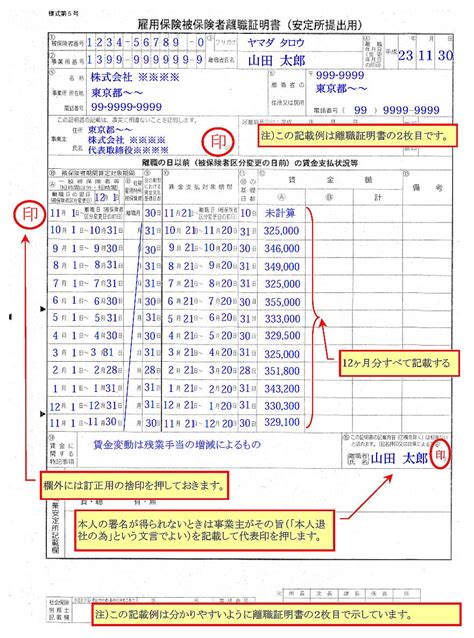Click the business phone number 99-9999-9999

pyautogui.click(x=126, y=107)
